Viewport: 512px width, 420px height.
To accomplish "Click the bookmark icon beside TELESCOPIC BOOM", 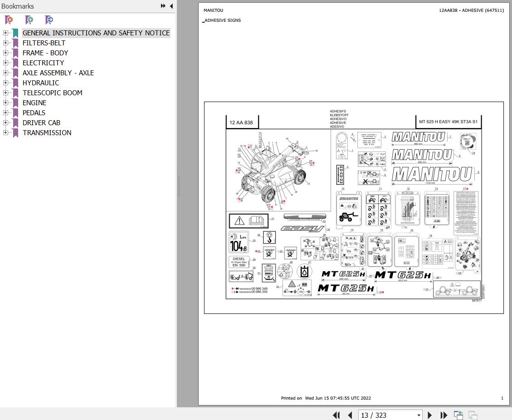I will (x=15, y=93).
